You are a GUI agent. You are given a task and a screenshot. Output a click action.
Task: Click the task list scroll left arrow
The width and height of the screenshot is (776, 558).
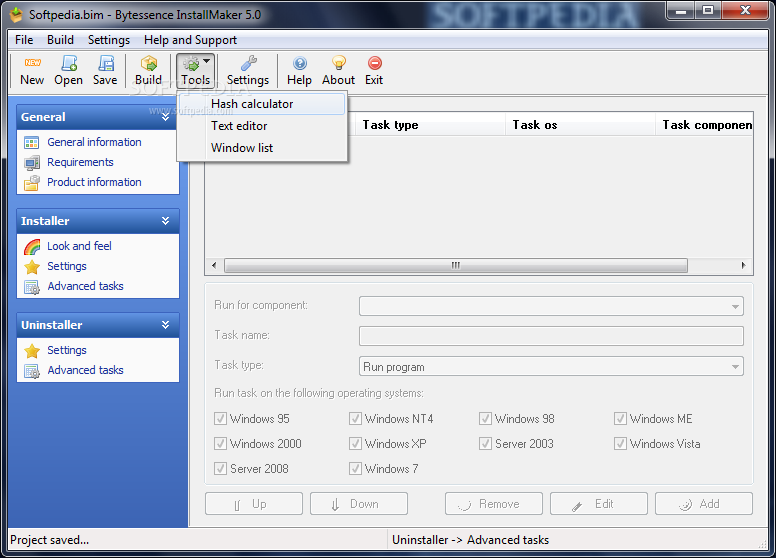(214, 266)
